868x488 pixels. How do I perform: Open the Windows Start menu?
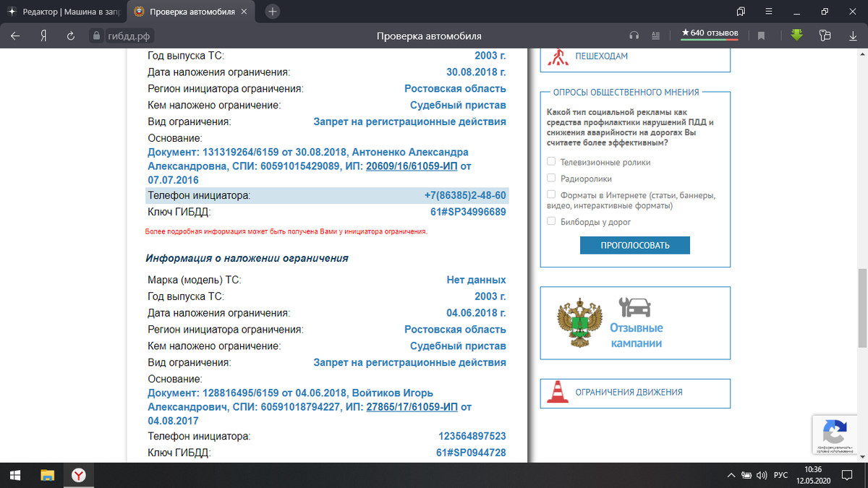15,475
